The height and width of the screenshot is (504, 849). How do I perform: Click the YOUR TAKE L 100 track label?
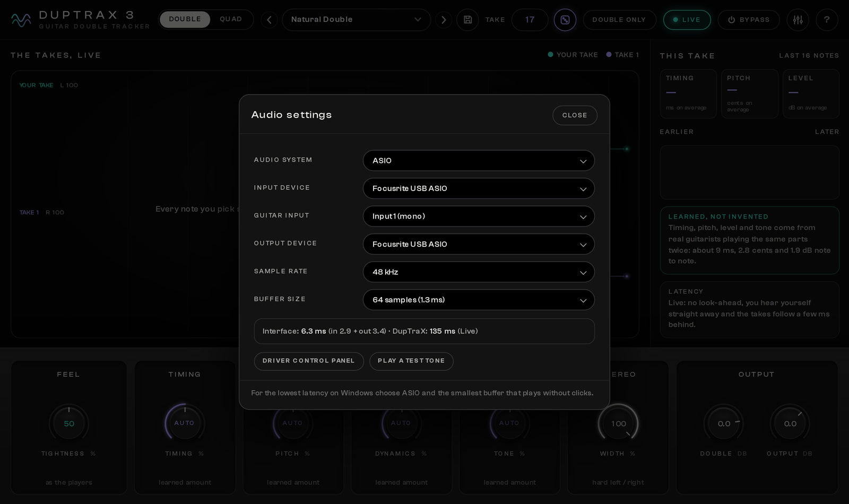[48, 85]
